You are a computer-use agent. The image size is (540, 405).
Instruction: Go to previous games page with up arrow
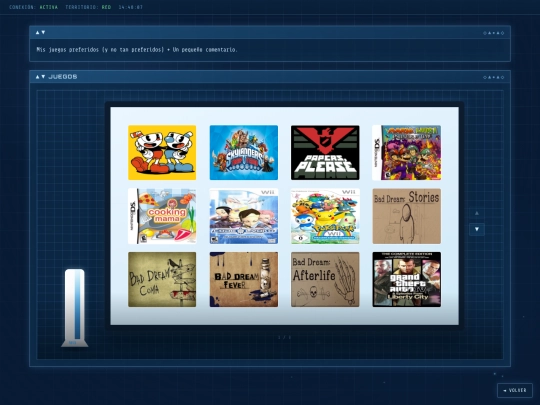click(x=477, y=213)
